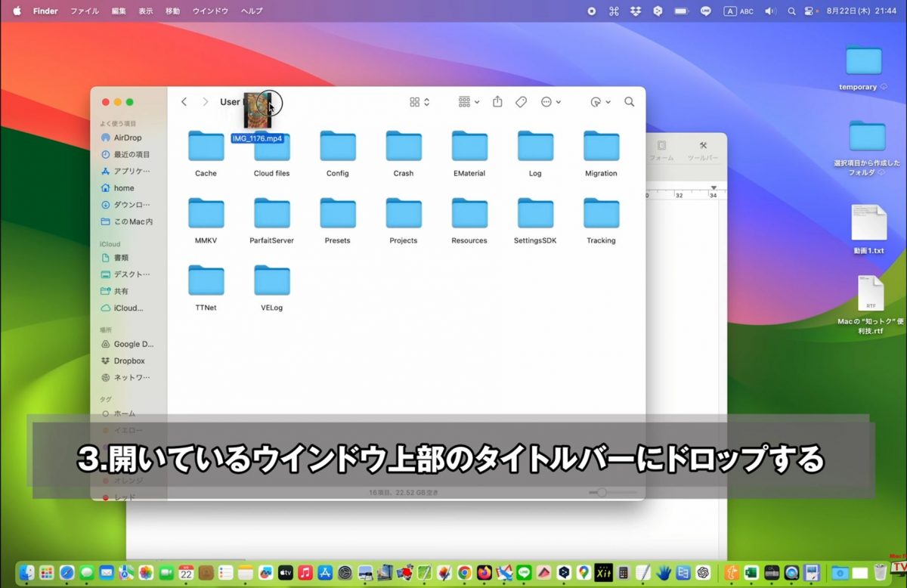Viewport: 907px width, 588px height.
Task: Select the IMG_1176.mp4 file label
Action: click(258, 138)
